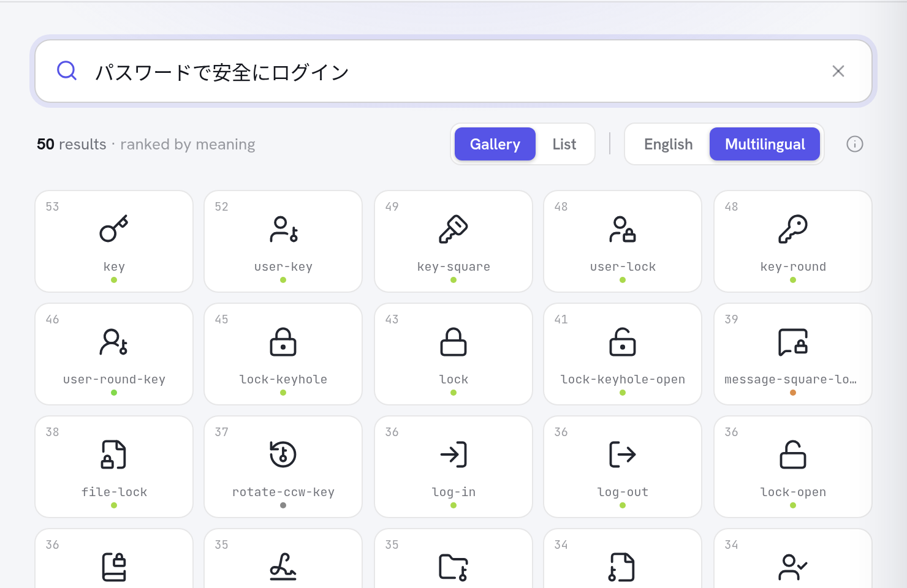Click the search magnifier icon
Viewport: 907px width, 588px height.
click(x=67, y=71)
